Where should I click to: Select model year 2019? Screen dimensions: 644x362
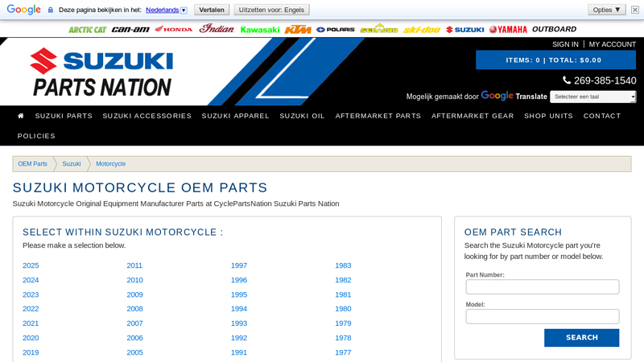31,352
